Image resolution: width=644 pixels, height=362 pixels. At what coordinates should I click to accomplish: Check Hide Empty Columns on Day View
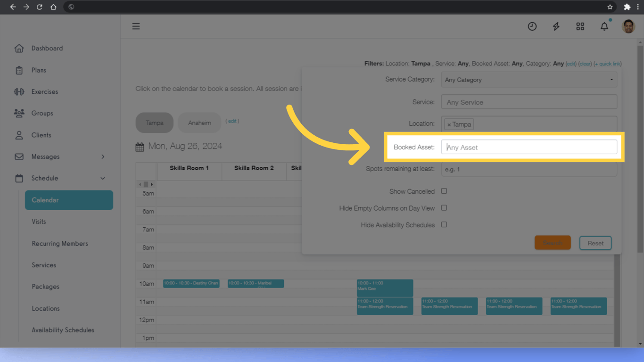tap(444, 208)
